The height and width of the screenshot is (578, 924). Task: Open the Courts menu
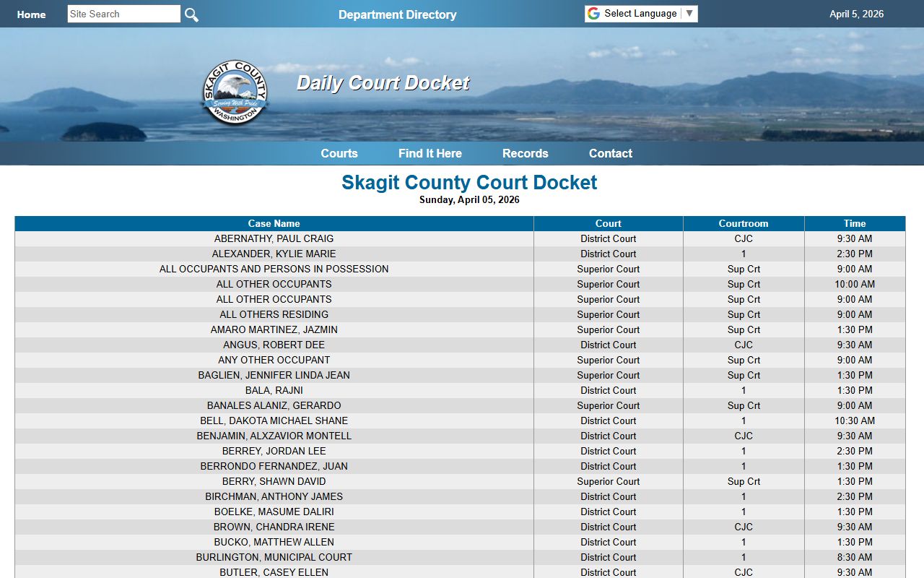(x=339, y=153)
